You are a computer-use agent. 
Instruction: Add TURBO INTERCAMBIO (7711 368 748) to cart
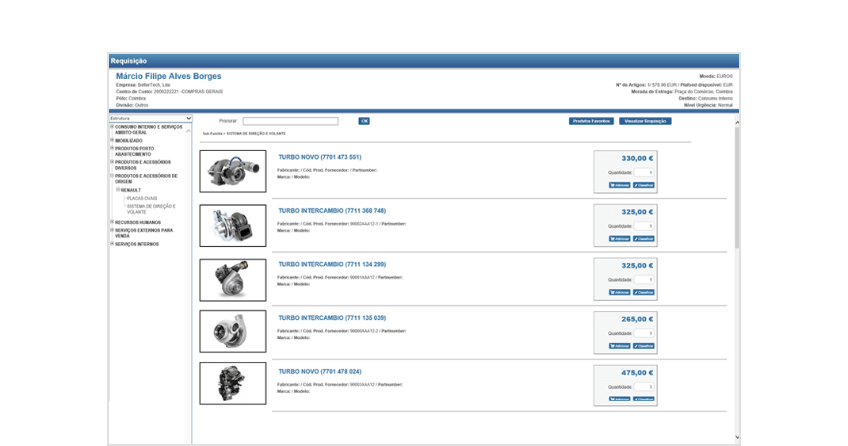[620, 239]
